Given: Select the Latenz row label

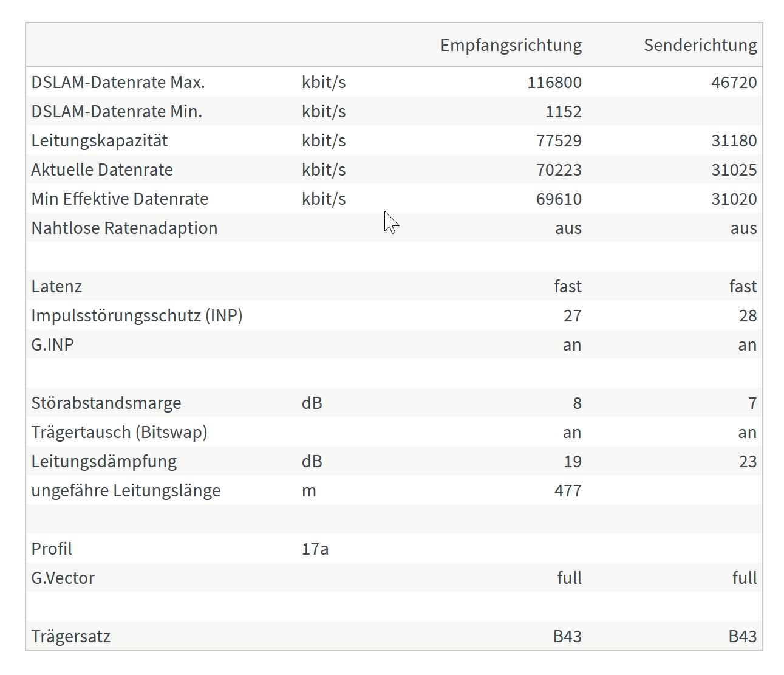Looking at the screenshot, I should (x=56, y=286).
